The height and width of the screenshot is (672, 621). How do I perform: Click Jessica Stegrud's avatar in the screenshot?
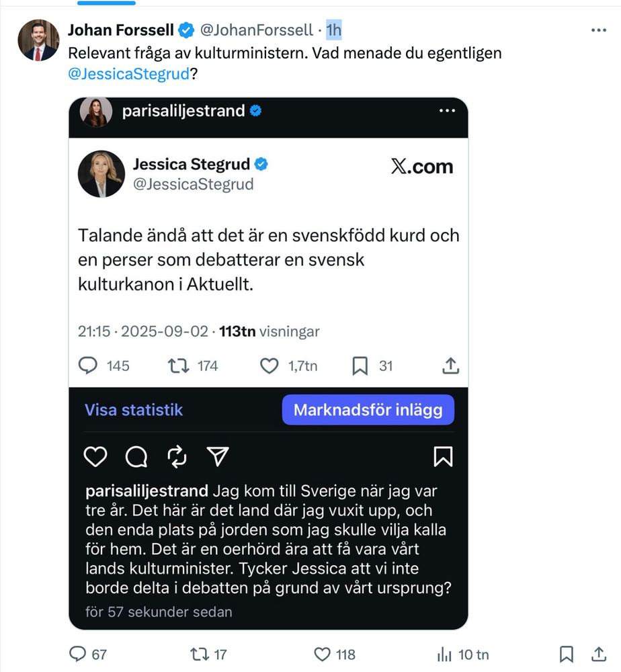coord(102,173)
